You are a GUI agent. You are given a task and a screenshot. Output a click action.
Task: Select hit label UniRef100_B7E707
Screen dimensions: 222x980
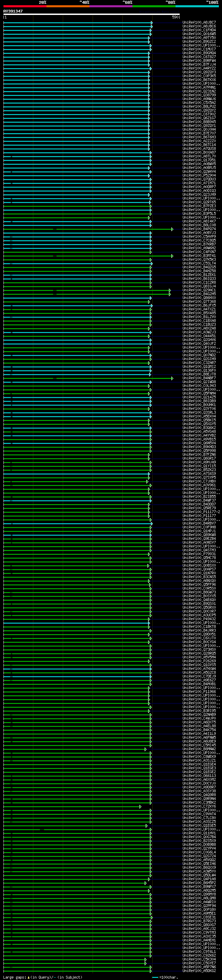click(199, 133)
